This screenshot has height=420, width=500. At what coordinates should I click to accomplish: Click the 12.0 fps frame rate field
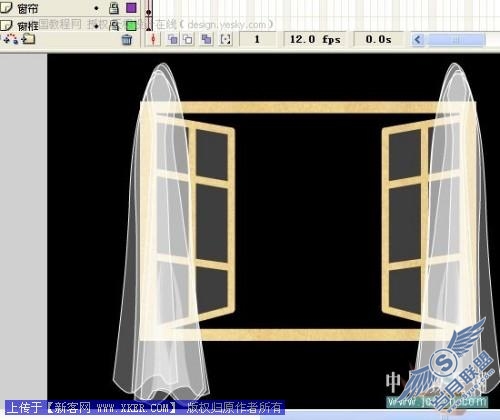pos(315,39)
